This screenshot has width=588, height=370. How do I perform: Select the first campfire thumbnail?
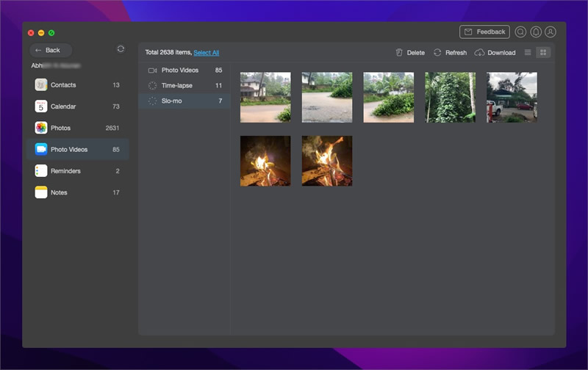point(265,161)
